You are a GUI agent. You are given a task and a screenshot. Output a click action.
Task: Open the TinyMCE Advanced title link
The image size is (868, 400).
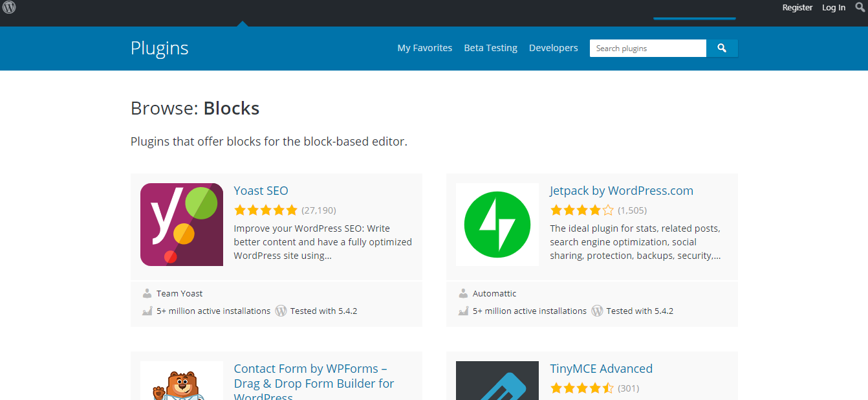[x=602, y=368]
